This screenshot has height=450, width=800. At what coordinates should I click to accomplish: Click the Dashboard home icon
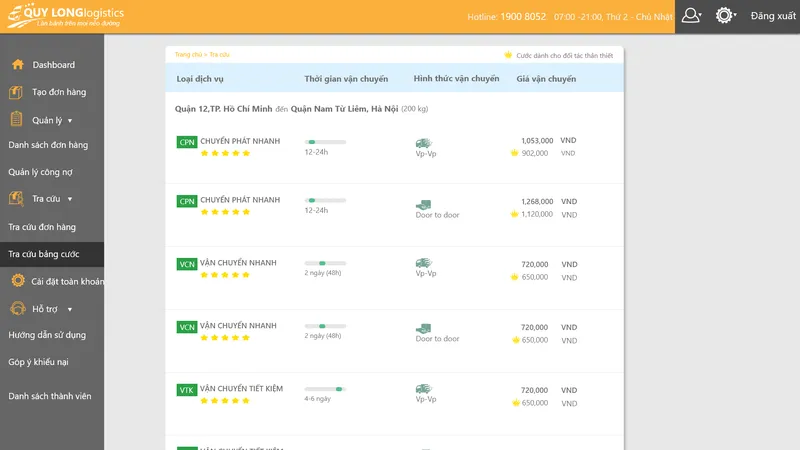click(18, 64)
